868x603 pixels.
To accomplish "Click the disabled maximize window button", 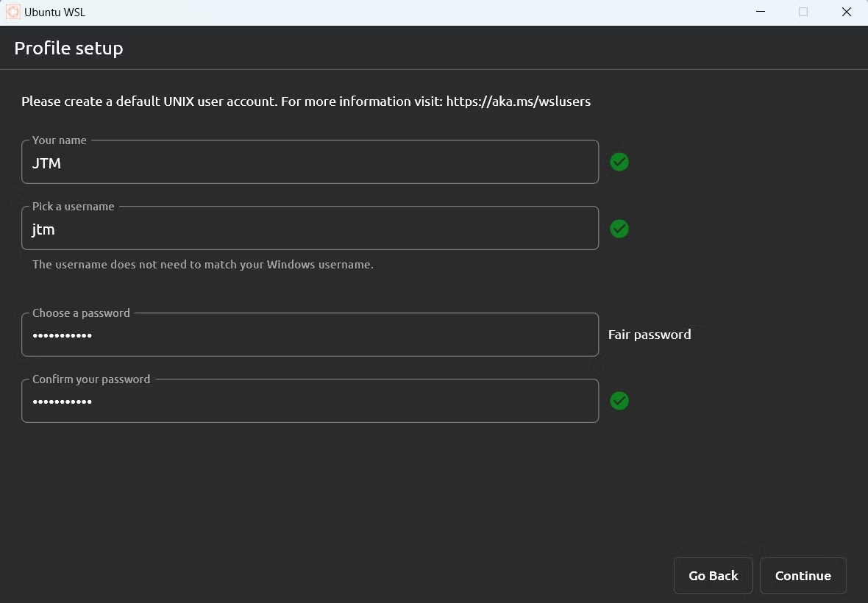I will click(x=803, y=13).
